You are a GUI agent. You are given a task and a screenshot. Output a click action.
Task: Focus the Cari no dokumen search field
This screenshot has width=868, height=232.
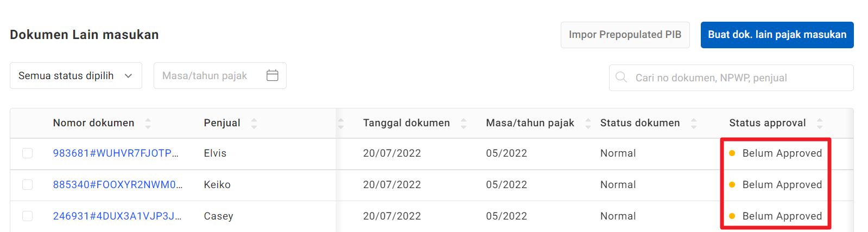tap(738, 78)
